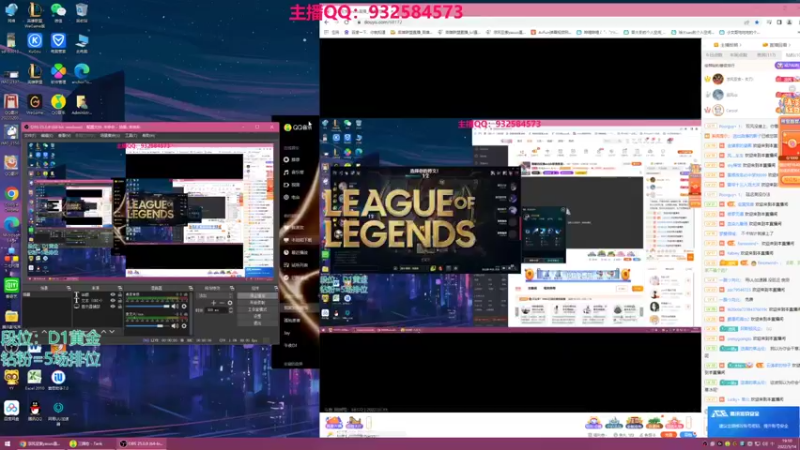Lock the second OBS text source
The image size is (800, 450).
pyautogui.click(x=120, y=301)
